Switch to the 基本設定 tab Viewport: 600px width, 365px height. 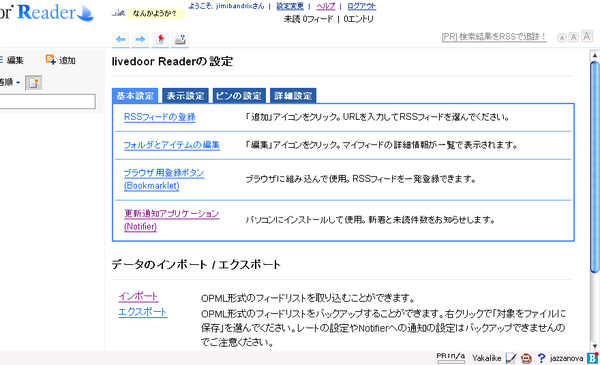click(135, 96)
